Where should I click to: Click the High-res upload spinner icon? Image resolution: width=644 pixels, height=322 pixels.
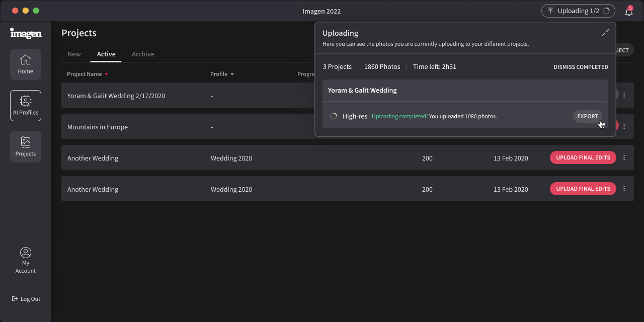333,116
